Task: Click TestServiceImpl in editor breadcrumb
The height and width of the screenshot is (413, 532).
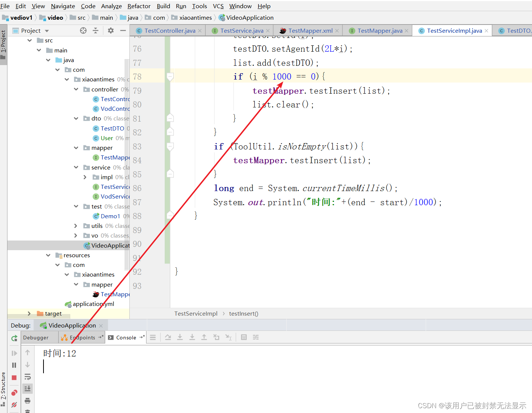Action: [196, 314]
